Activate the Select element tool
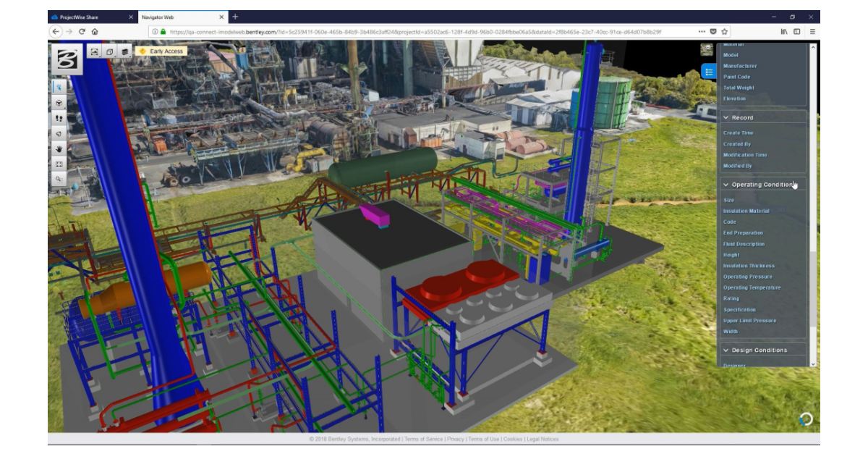 [x=59, y=86]
